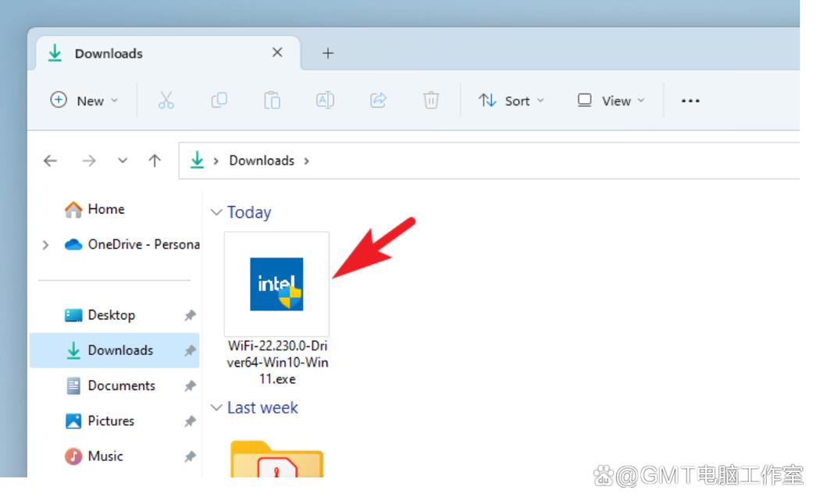820x504 pixels.
Task: Click the Copy icon in toolbar
Action: 219,101
